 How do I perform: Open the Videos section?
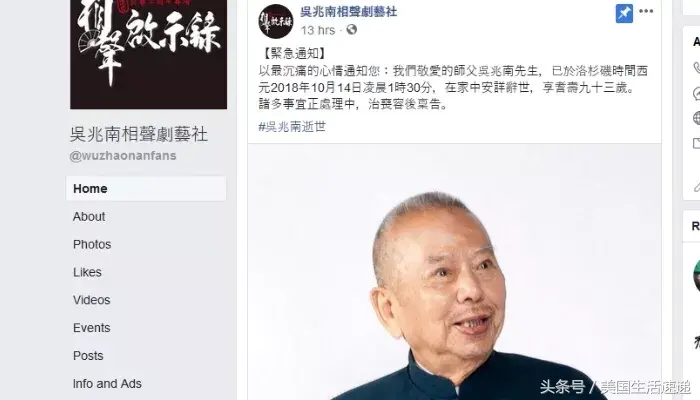tap(92, 300)
